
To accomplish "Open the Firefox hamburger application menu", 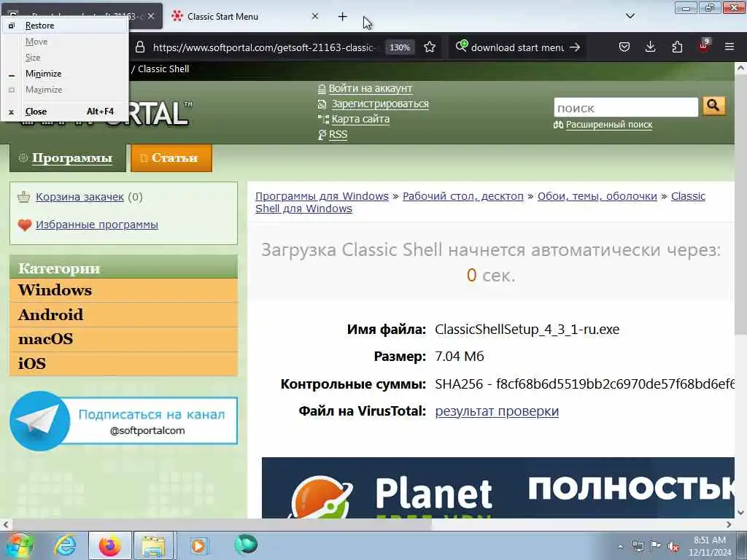I will [729, 47].
